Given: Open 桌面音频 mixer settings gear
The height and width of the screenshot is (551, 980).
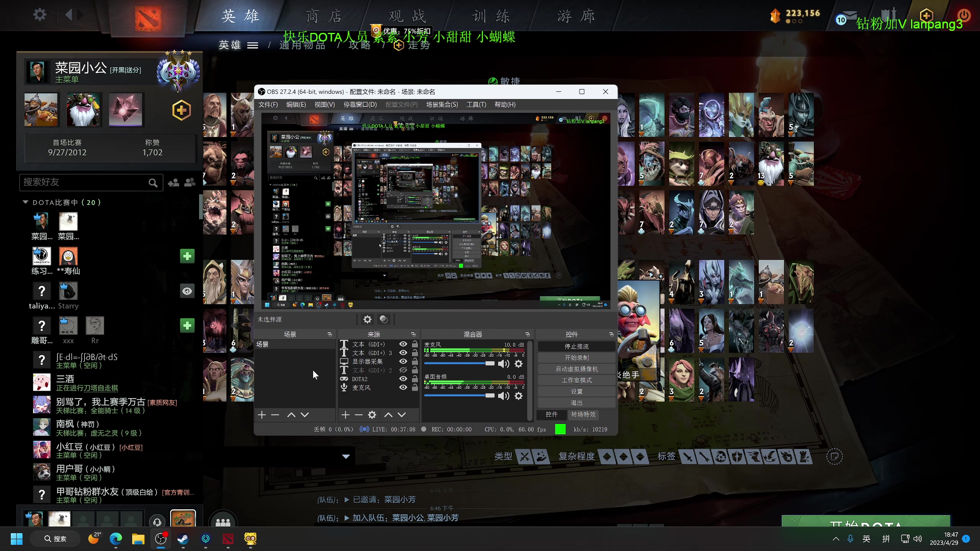Looking at the screenshot, I should pyautogui.click(x=519, y=396).
